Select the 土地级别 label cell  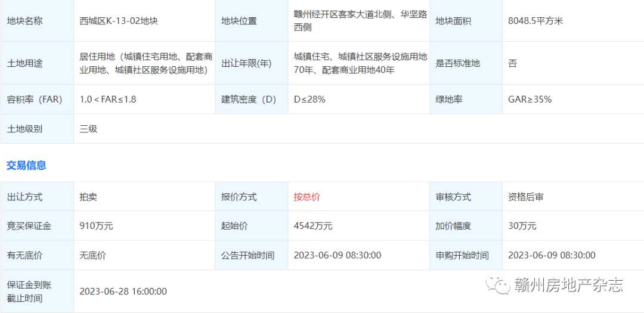(38, 129)
